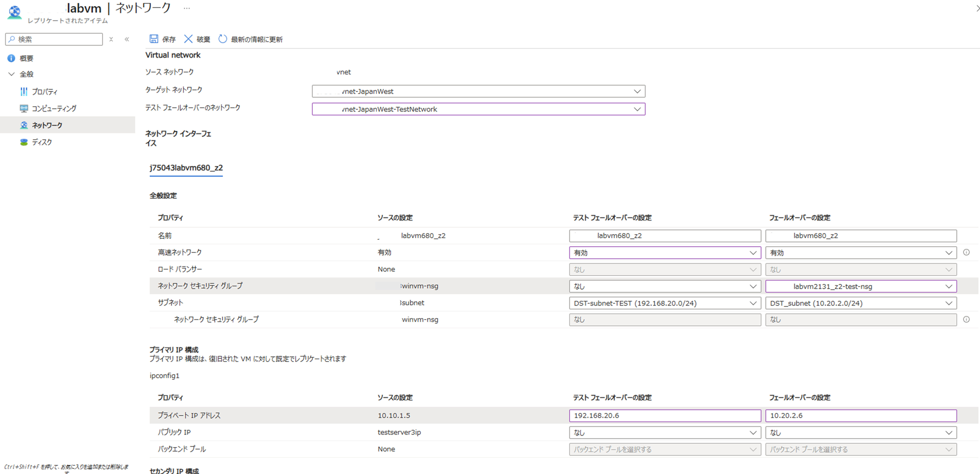This screenshot has width=980, height=474.
Task: Open the Overview (概要) info icon item
Action: [11, 58]
